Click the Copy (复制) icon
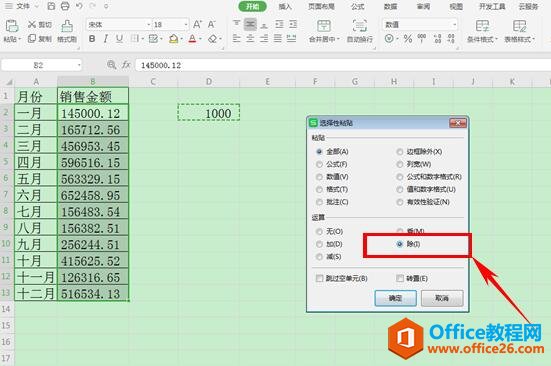Image resolution: width=551 pixels, height=366 pixels. point(32,38)
